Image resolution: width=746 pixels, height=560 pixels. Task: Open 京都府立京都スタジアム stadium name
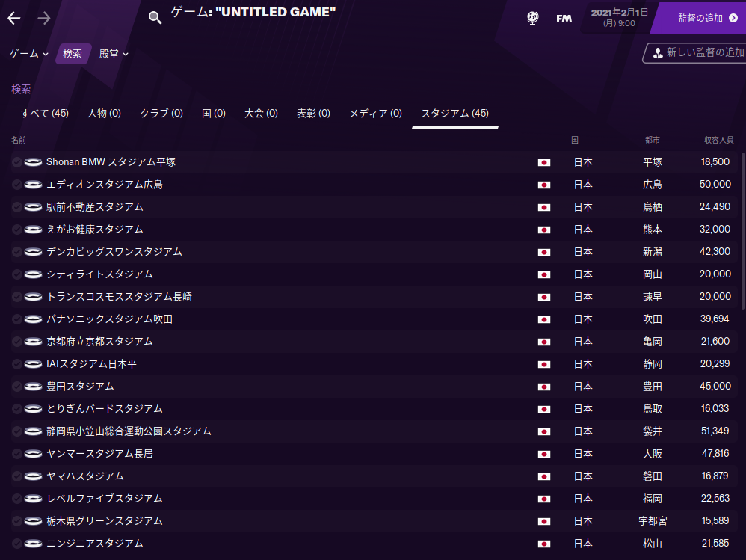click(99, 342)
